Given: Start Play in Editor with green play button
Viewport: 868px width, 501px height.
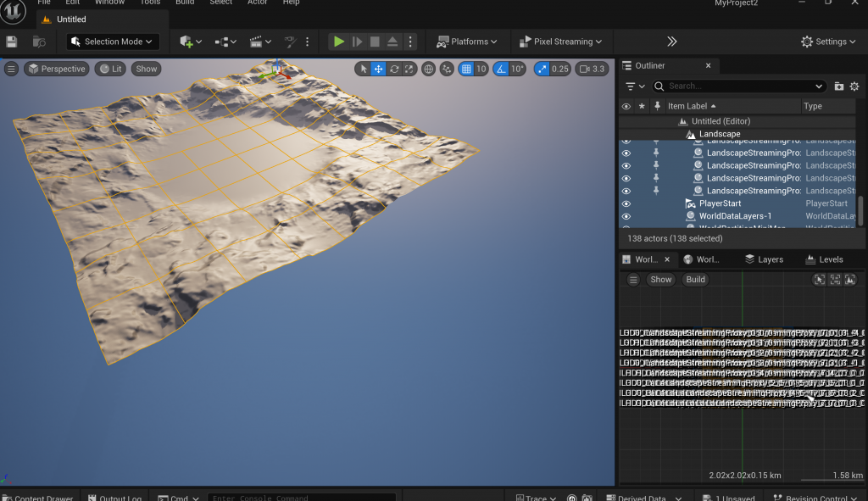Looking at the screenshot, I should 339,42.
